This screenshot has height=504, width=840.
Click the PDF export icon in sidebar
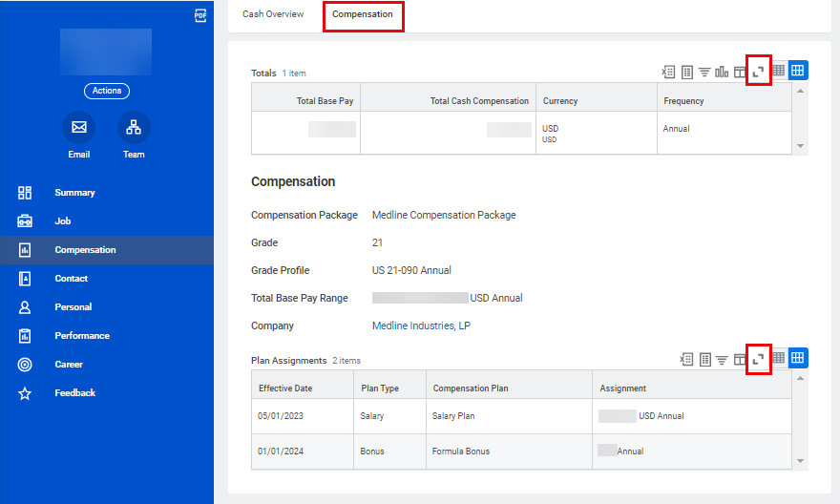tap(200, 15)
